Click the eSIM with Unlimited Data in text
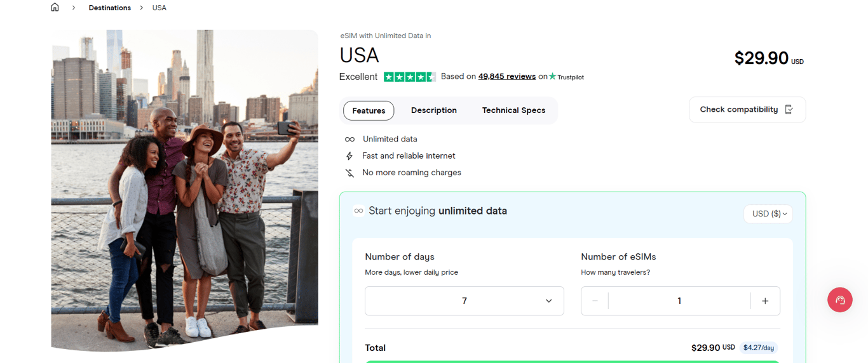The height and width of the screenshot is (363, 868). [x=386, y=36]
